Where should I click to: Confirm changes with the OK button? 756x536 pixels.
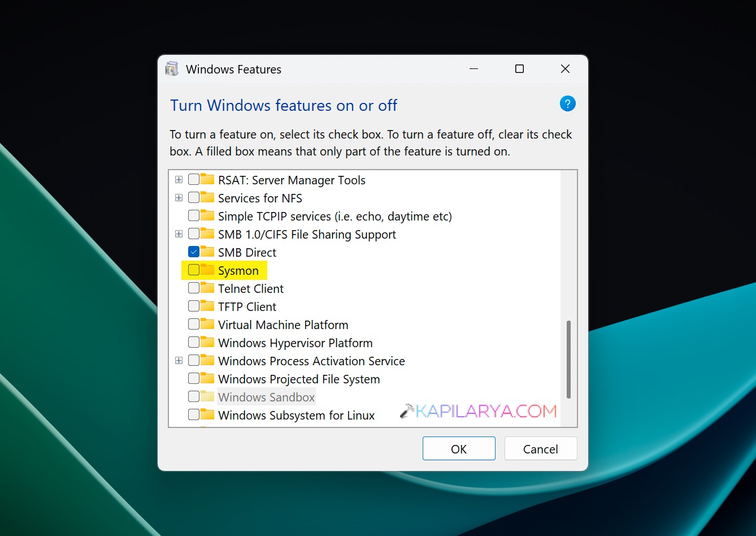pos(459,448)
